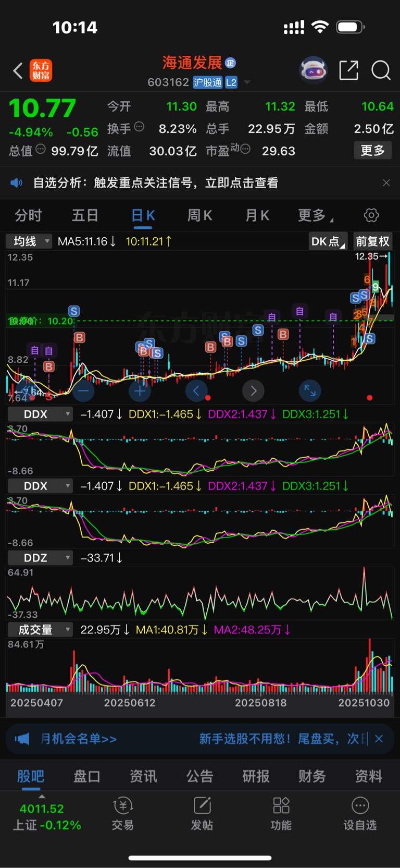400x868 pixels.
Task: Tap the back arrow at top left
Action: 18,70
